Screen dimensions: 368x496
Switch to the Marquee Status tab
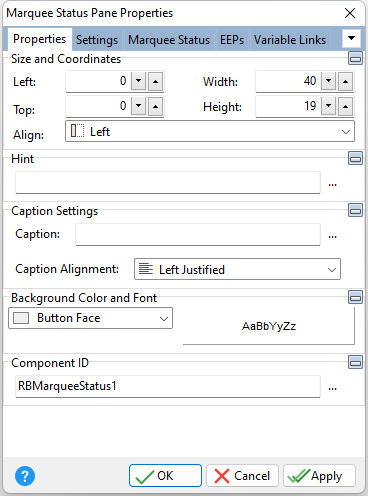pyautogui.click(x=169, y=40)
